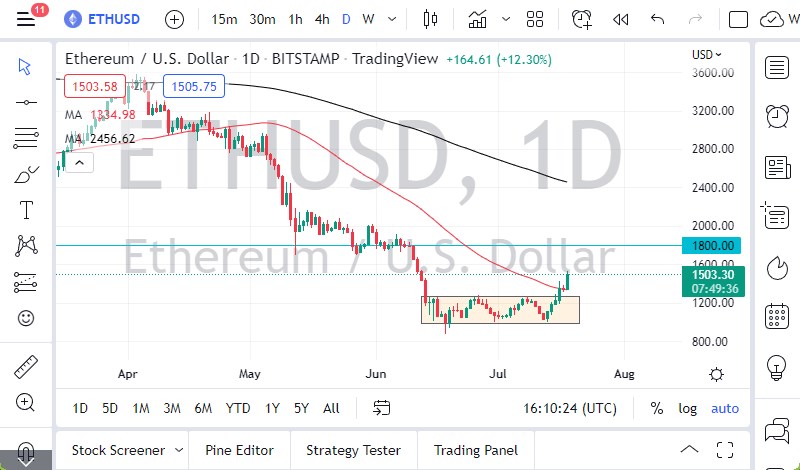Open the emoji icons tool

coord(25,318)
